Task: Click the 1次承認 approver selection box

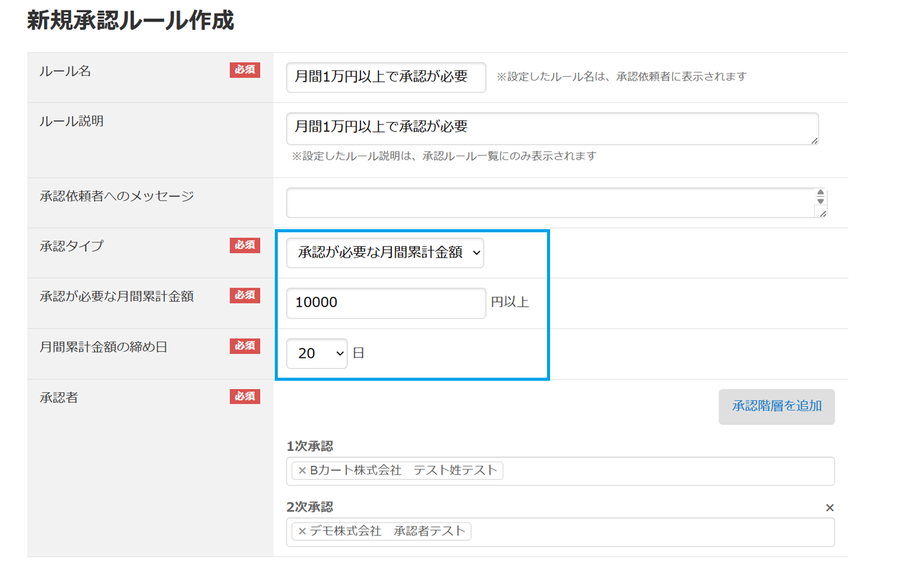Action: [x=561, y=471]
